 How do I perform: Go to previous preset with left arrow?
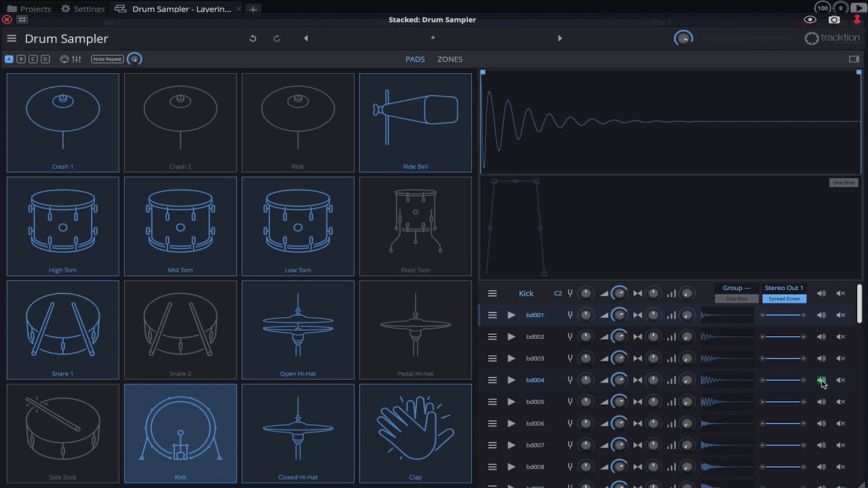tap(306, 39)
